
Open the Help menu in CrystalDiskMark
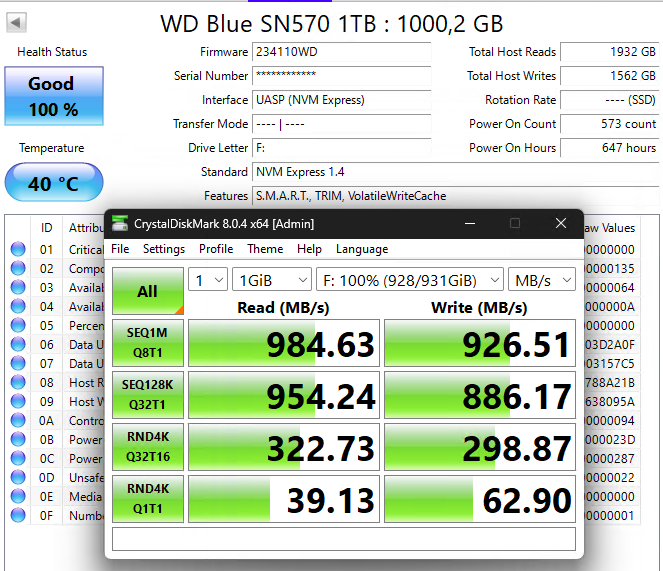(309, 249)
